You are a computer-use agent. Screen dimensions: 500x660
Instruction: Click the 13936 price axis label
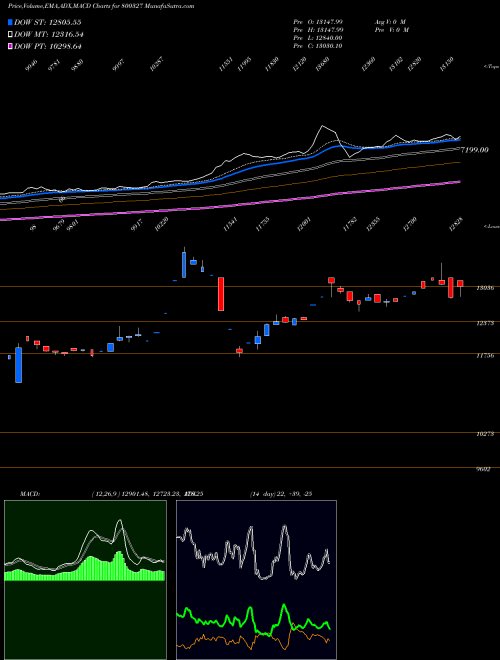(x=485, y=288)
